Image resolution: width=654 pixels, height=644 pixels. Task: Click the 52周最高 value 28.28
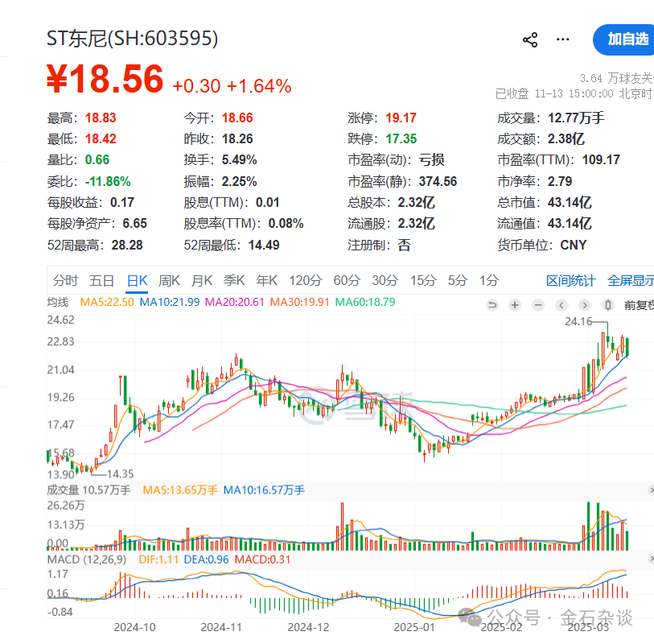pyautogui.click(x=127, y=245)
